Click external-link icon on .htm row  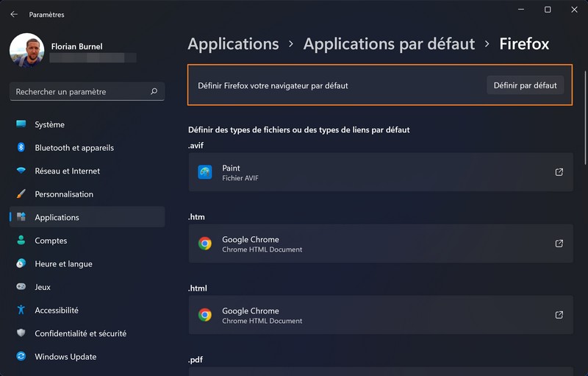559,244
